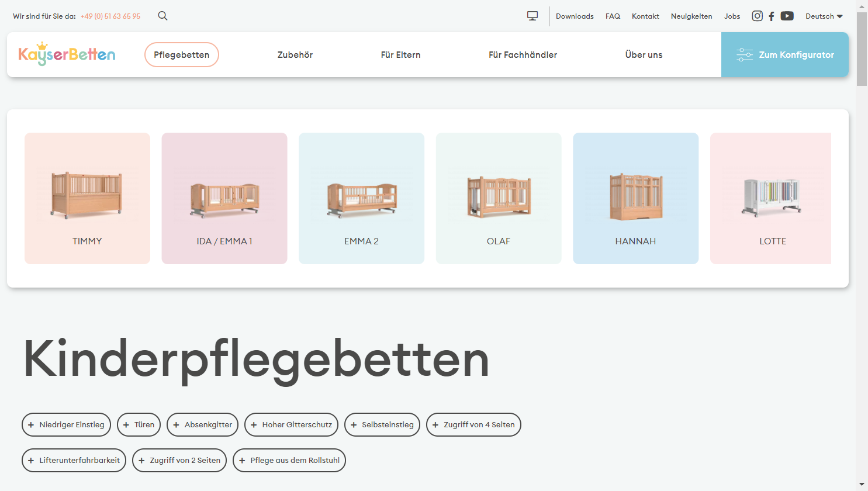Toggle the Zugriff von 2 Seiten filter
This screenshot has width=868, height=491.
[x=179, y=461]
